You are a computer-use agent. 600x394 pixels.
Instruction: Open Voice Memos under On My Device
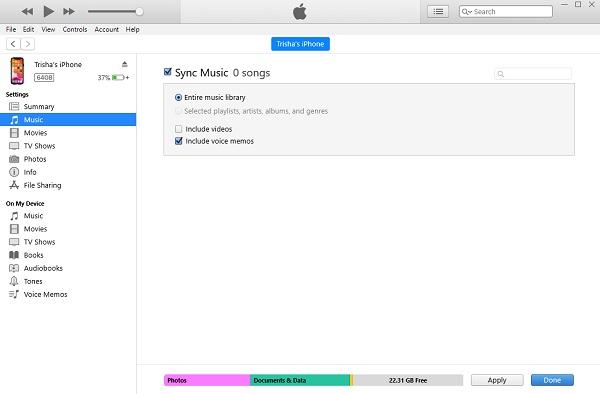[x=68, y=294]
